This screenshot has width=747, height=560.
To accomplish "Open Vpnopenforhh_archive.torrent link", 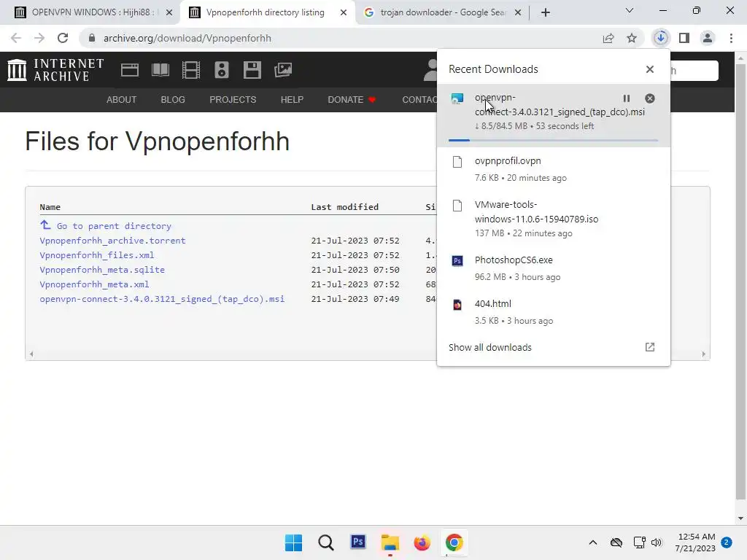I will click(112, 241).
